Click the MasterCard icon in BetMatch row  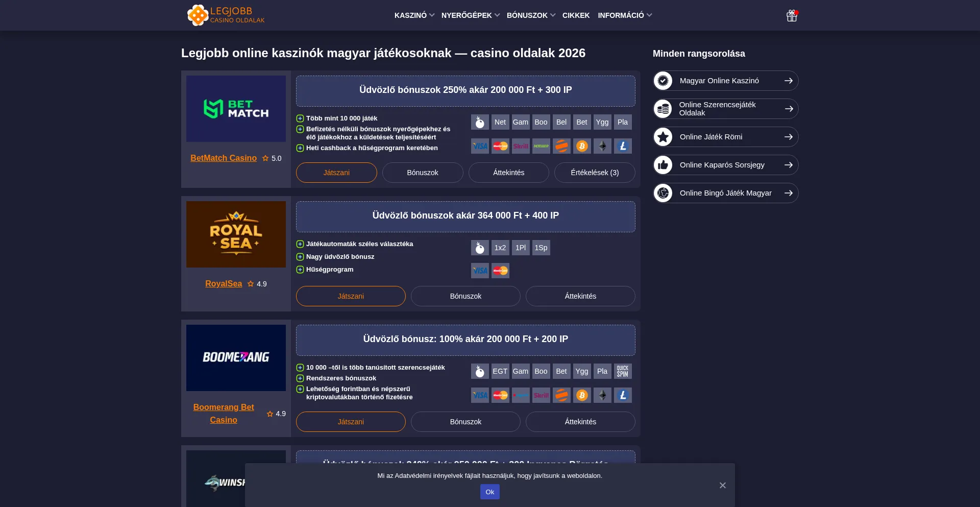click(x=500, y=146)
